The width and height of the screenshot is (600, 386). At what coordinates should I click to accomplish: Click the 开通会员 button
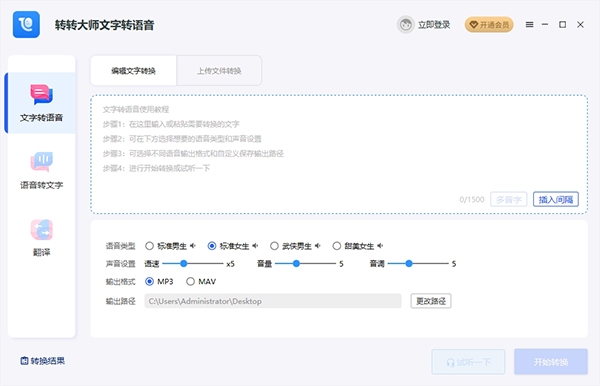[489, 25]
